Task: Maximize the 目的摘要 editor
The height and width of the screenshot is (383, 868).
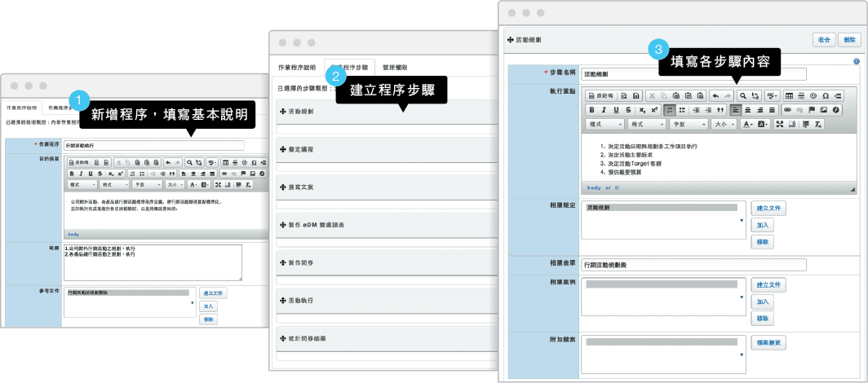Action: coord(218,185)
